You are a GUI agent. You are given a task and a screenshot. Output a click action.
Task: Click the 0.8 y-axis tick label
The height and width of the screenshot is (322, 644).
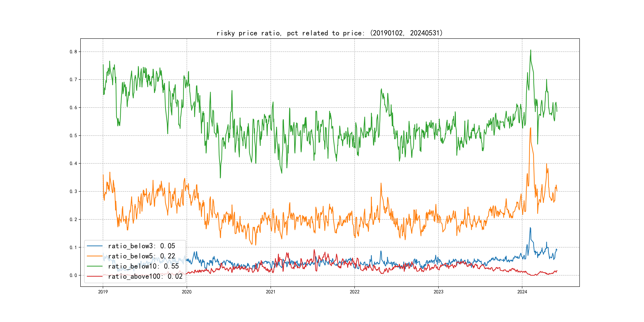[x=73, y=52]
